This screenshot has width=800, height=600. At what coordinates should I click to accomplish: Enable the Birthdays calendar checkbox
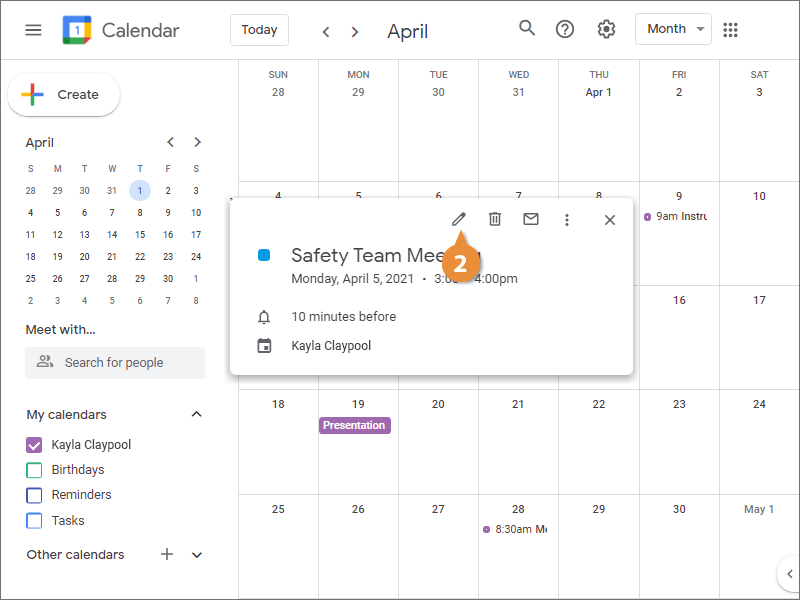pyautogui.click(x=34, y=470)
